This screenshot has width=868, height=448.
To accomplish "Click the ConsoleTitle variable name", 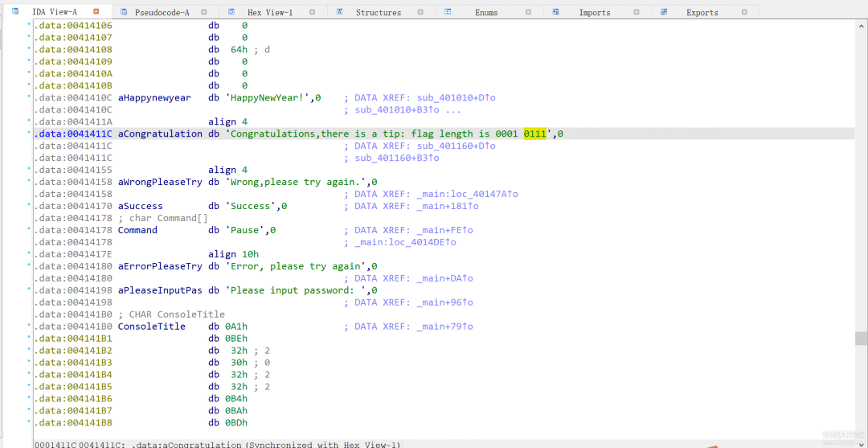I will coord(151,327).
